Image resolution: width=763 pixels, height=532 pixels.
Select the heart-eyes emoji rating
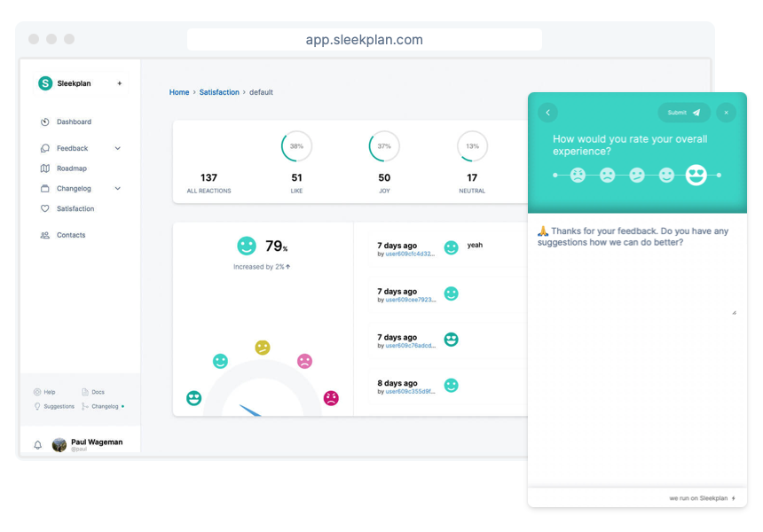[696, 176]
